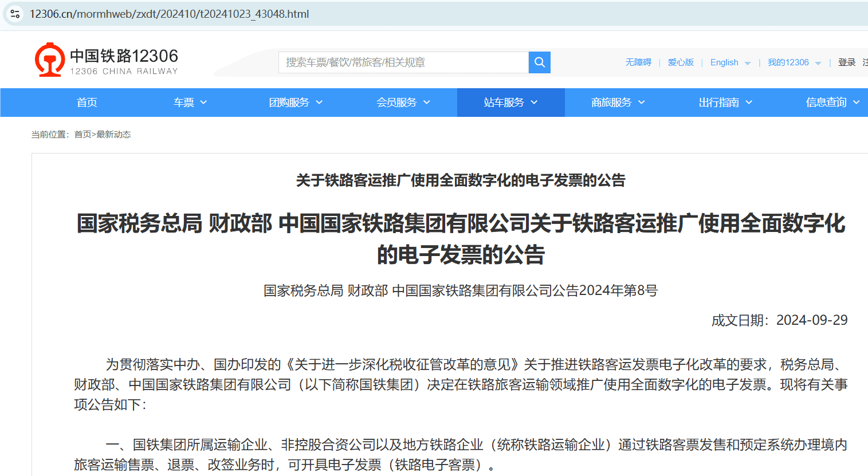Expand the 车票 chevron arrow

[x=203, y=103]
